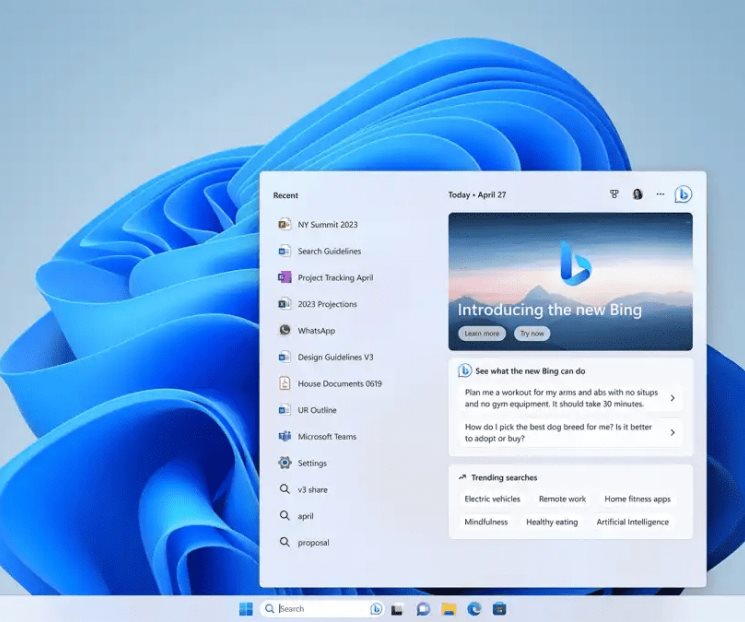Launch Microsoft Edge from the taskbar
This screenshot has width=745, height=622.
click(x=474, y=609)
